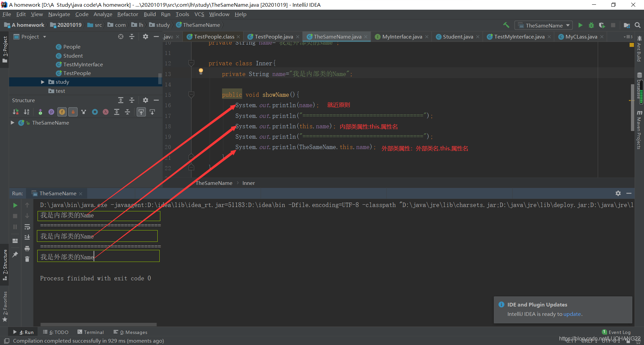Open the Navigate menu
The height and width of the screenshot is (345, 644).
tap(59, 14)
